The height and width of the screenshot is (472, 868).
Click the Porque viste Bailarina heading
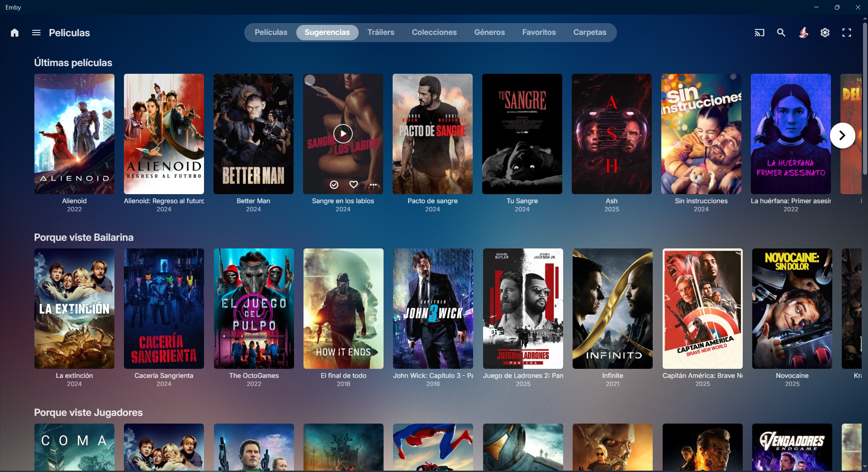click(84, 237)
